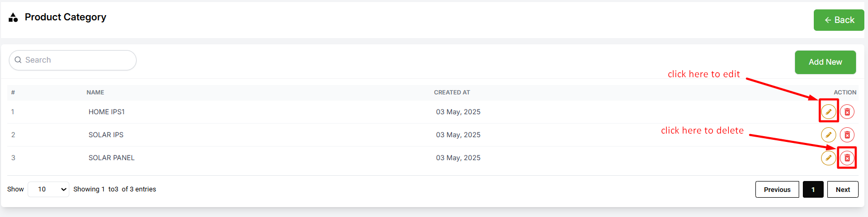The image size is (868, 217).
Task: Sort by CREATED AT column header
Action: click(x=452, y=92)
